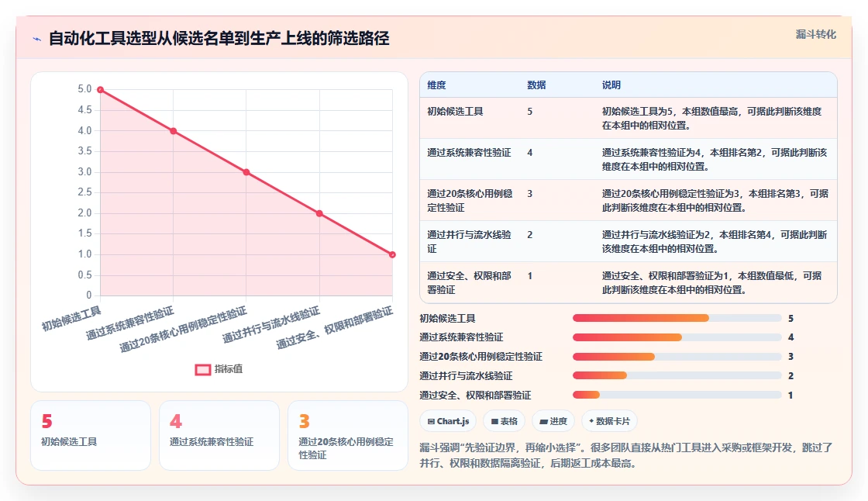Toggle the 指标值 legend swatch
The height and width of the screenshot is (501, 868).
click(x=202, y=369)
